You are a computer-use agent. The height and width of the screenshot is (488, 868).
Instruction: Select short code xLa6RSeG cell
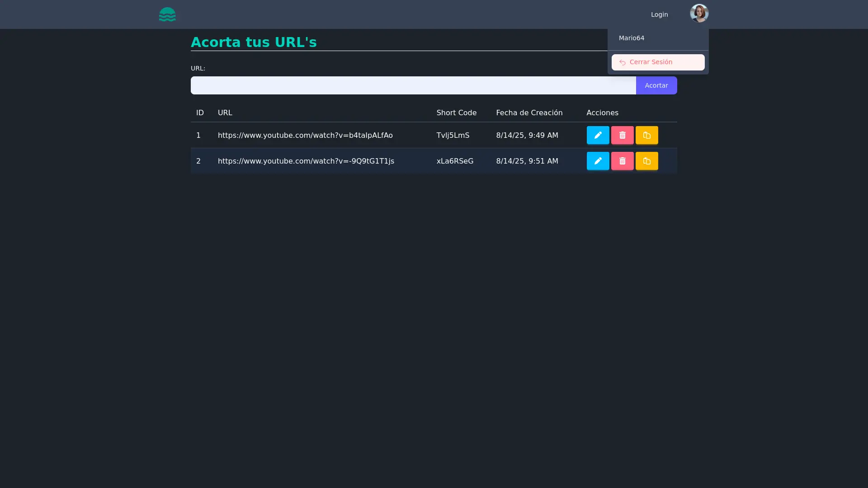coord(455,161)
